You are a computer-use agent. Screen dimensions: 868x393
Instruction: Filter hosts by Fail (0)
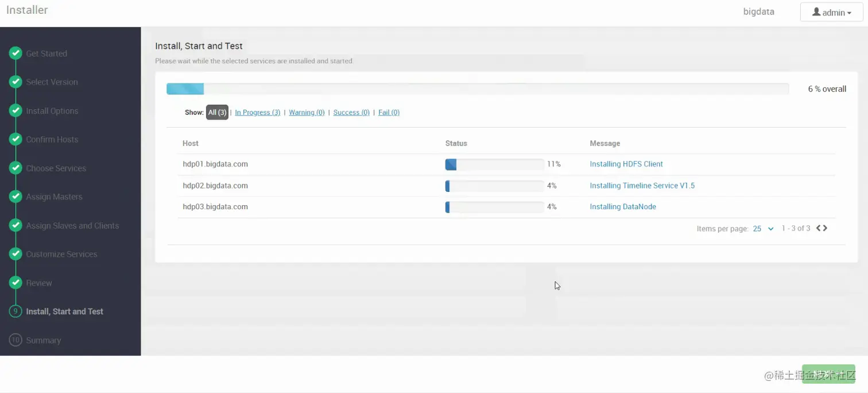(389, 113)
